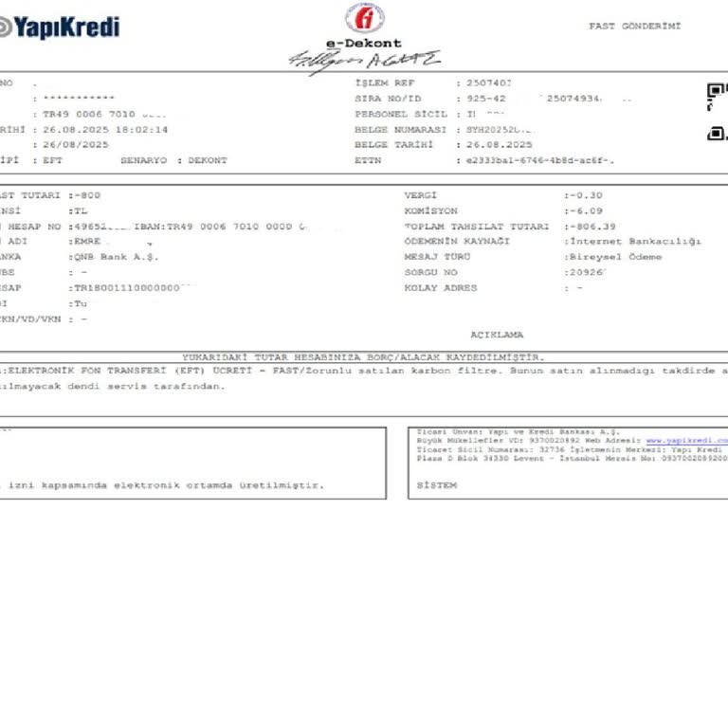The height and width of the screenshot is (728, 728).
Task: Click the SENARYO label
Action: point(143,160)
